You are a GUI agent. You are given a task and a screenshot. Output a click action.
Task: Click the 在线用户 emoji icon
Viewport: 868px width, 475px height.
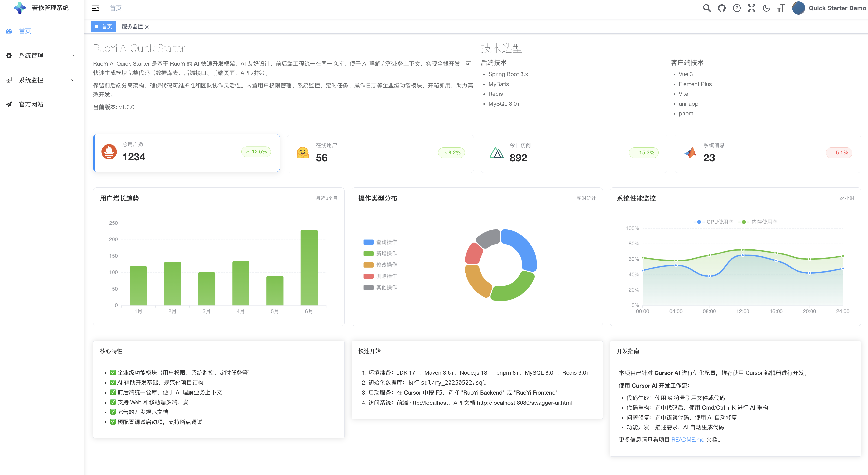click(303, 153)
